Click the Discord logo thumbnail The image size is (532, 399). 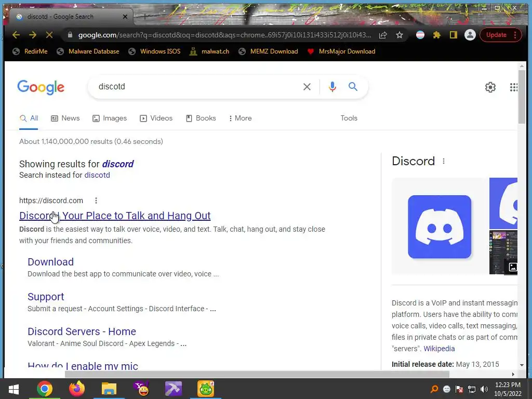click(440, 227)
